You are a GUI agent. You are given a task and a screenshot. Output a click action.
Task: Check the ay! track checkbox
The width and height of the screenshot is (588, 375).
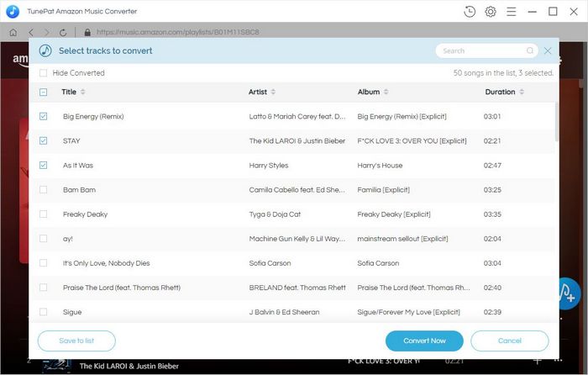pyautogui.click(x=43, y=238)
